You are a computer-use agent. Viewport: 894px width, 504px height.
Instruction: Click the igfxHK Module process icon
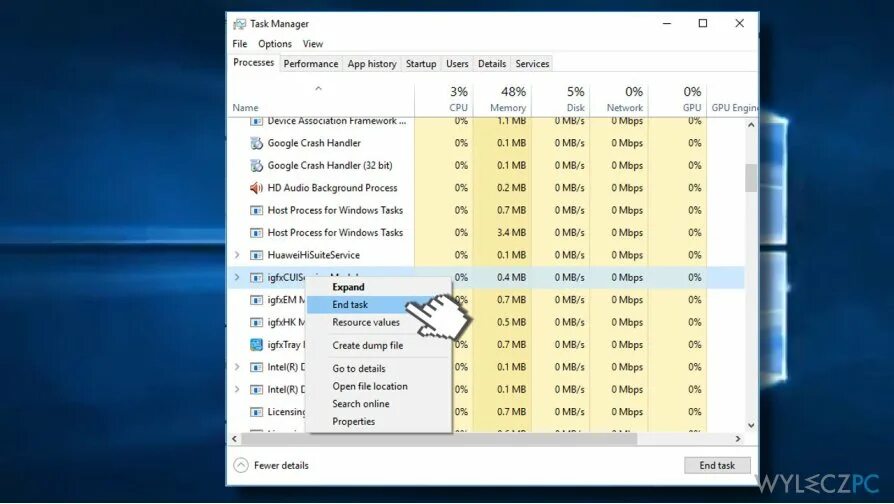click(x=257, y=322)
